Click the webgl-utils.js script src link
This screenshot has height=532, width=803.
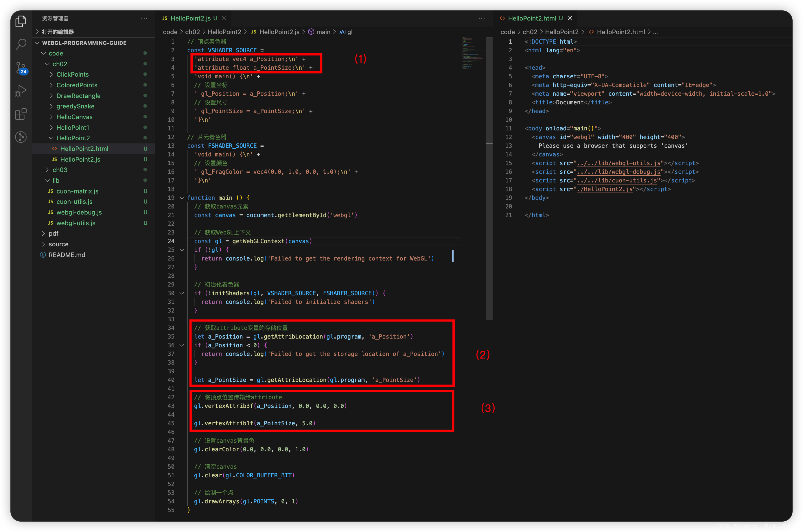pyautogui.click(x=618, y=163)
